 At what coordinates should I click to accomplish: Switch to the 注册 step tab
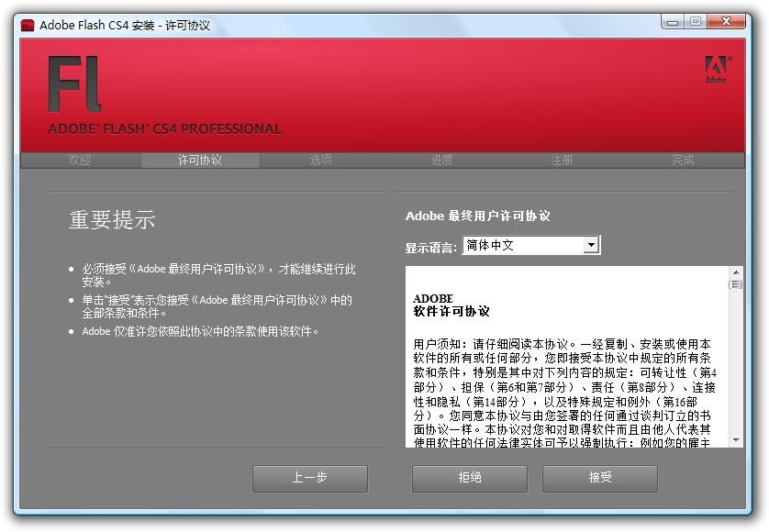click(x=562, y=161)
